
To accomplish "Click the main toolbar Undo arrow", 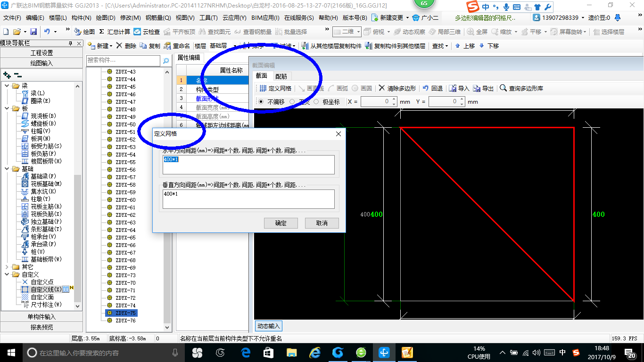I will point(47,32).
